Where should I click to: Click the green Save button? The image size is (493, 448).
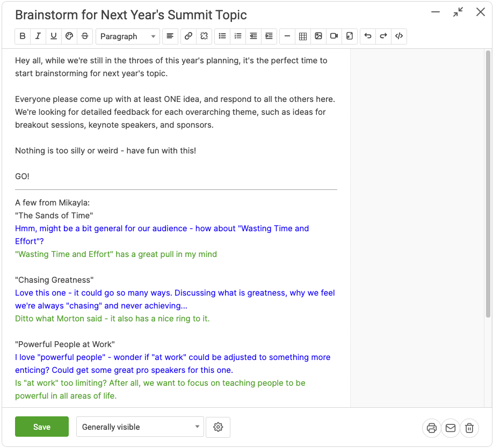coord(42,427)
